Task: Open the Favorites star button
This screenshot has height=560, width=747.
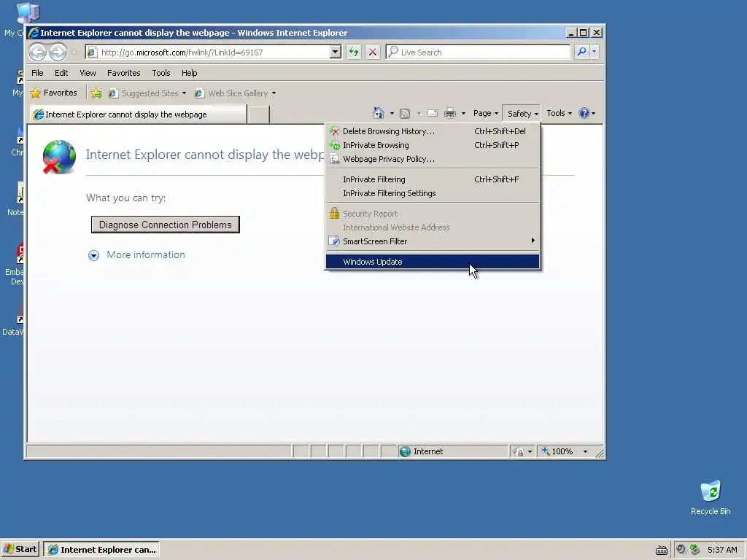Action: (53, 93)
